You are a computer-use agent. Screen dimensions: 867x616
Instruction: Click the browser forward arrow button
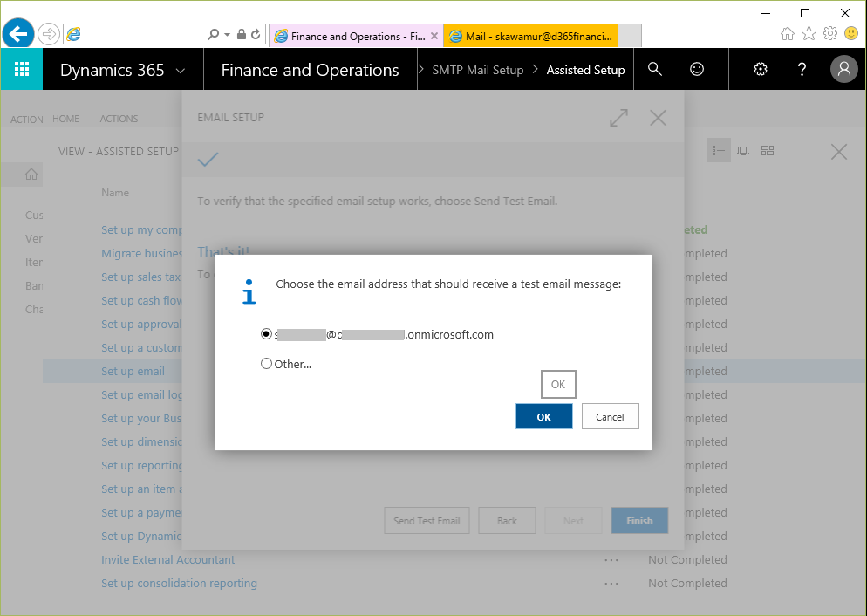tap(49, 34)
